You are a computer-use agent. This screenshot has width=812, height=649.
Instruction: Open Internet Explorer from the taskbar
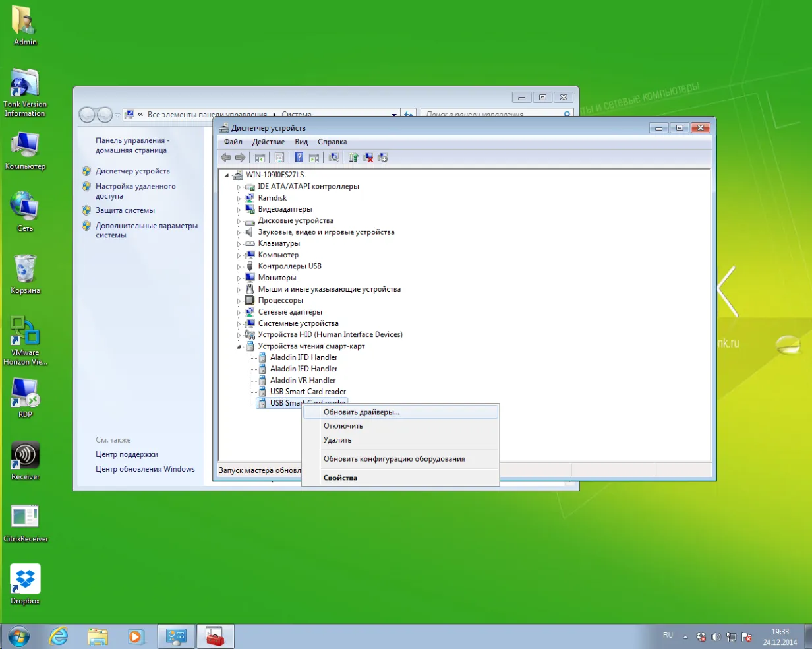(x=59, y=636)
